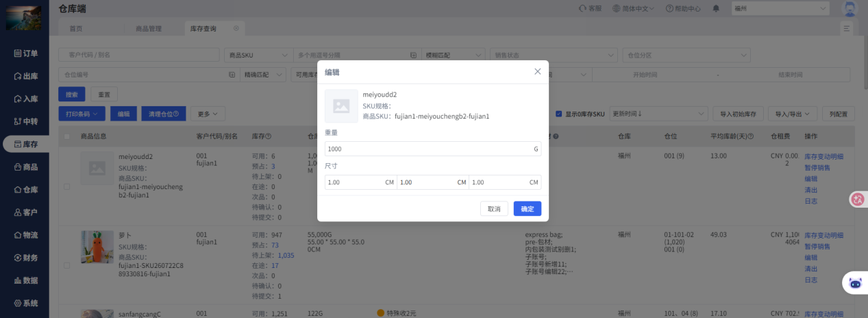Screen dimensions: 868x318
Task: Open 系统 in the sidebar
Action: 25,303
